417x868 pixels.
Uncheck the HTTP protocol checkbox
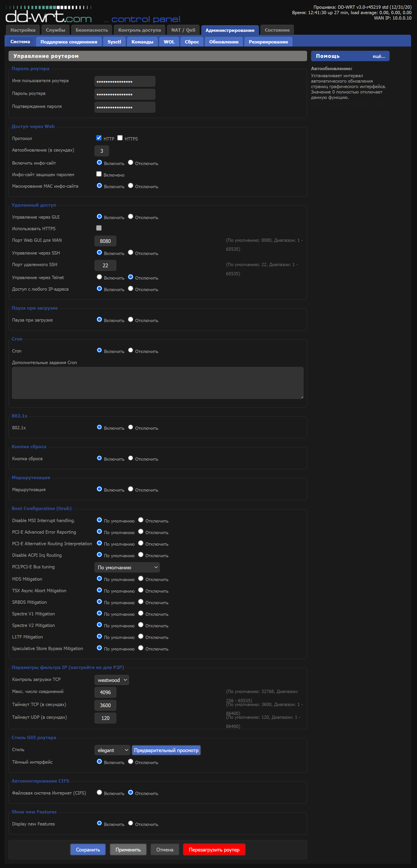tap(99, 137)
